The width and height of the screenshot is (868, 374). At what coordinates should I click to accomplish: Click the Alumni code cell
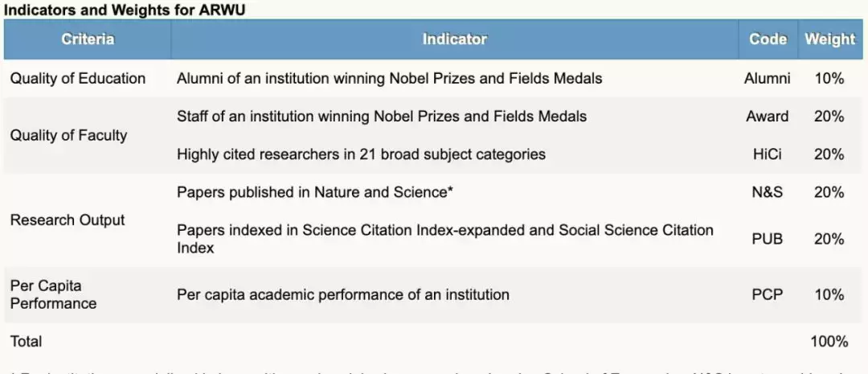click(768, 79)
